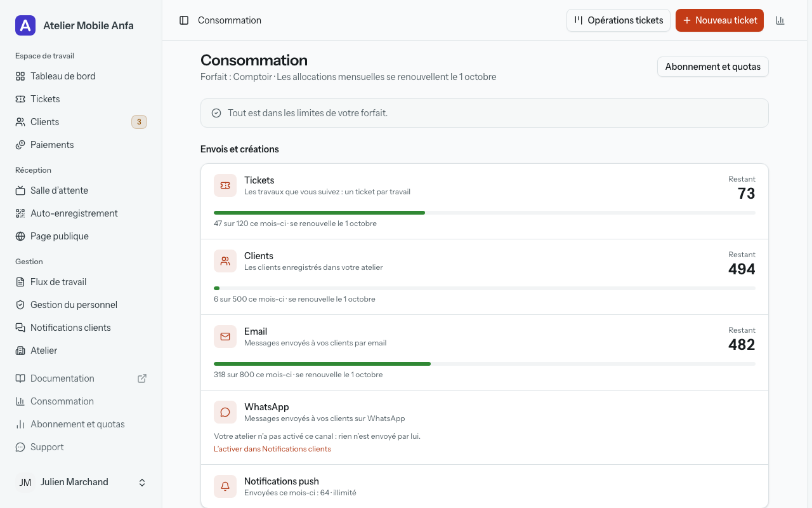Click the Notifications push bell icon

pos(225,486)
